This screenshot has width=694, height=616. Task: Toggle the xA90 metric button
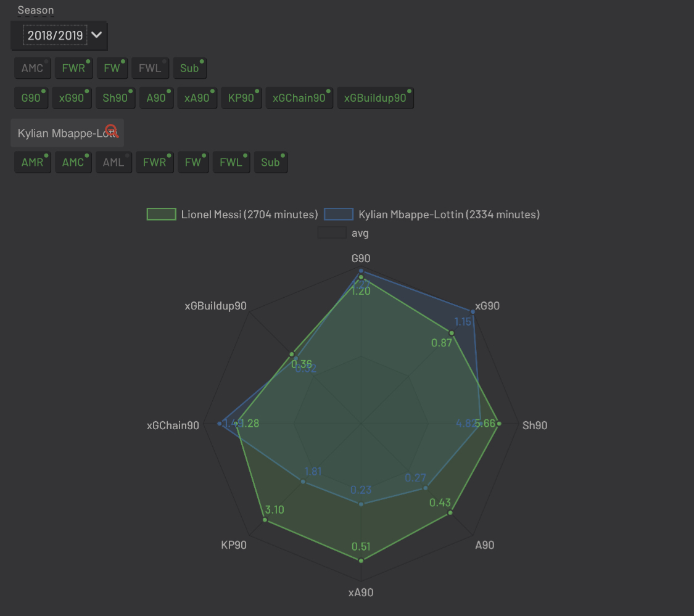[x=197, y=98]
